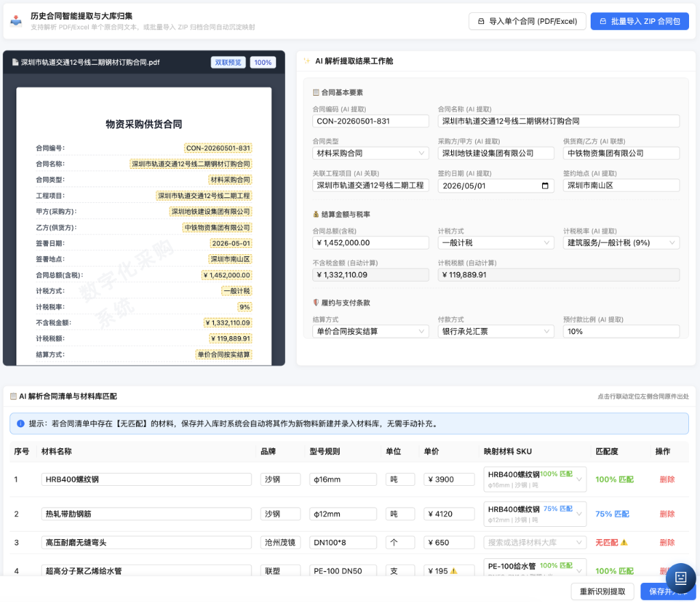Edit brand field 沧州茂镜
Screen dimensions: 700x602
tap(280, 543)
